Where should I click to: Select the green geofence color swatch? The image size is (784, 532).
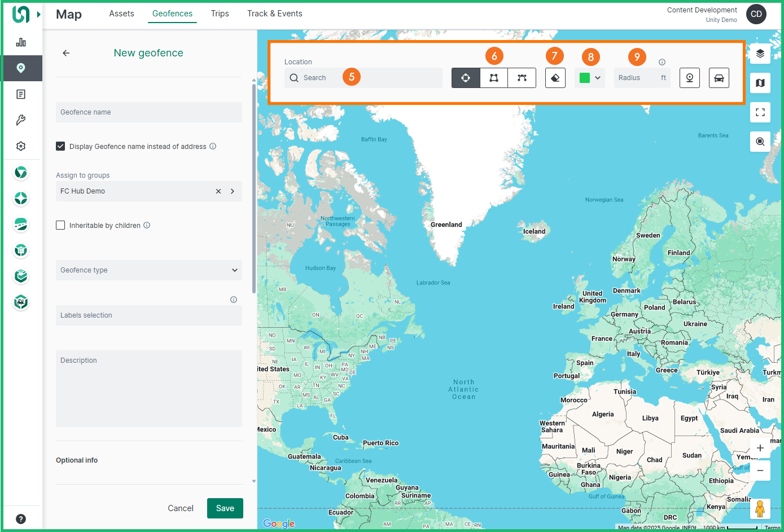[x=585, y=77]
